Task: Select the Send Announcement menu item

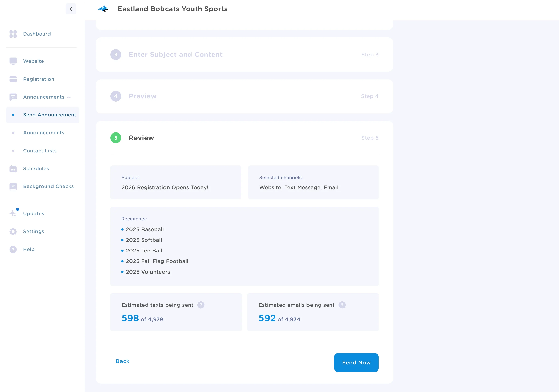Action: click(x=49, y=115)
